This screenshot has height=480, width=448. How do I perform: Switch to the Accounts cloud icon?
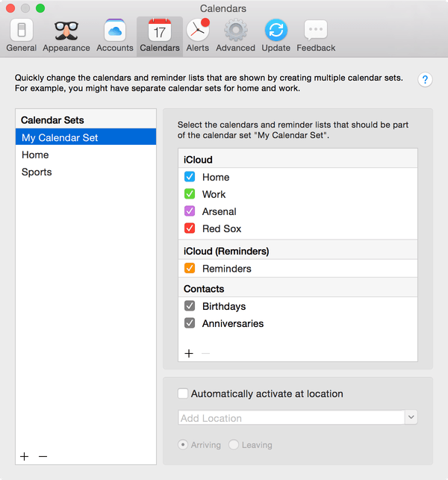(x=115, y=36)
